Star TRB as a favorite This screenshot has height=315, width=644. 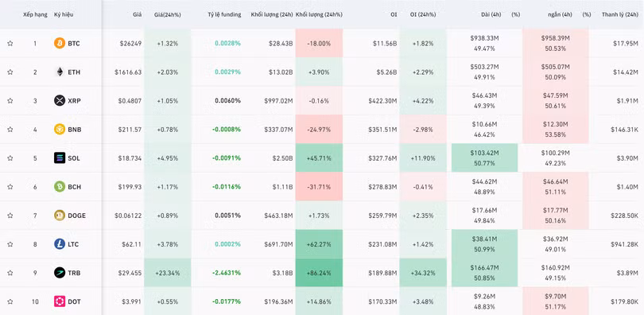(10, 273)
